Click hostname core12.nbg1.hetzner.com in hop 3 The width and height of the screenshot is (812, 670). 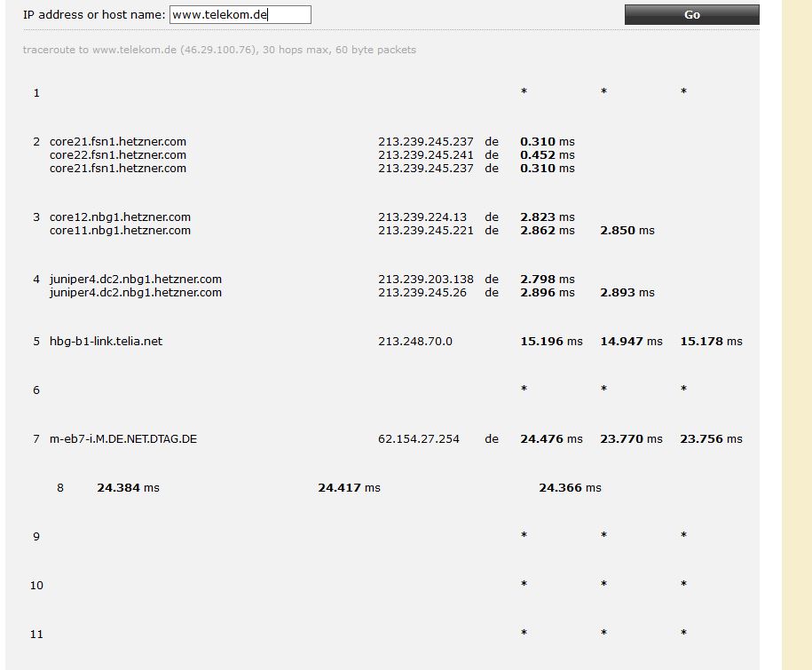[118, 217]
